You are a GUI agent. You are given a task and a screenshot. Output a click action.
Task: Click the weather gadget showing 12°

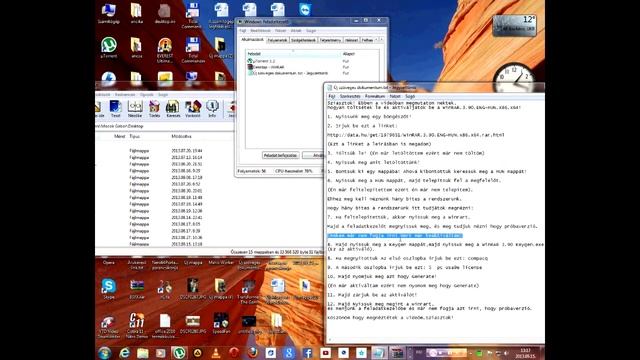point(515,25)
